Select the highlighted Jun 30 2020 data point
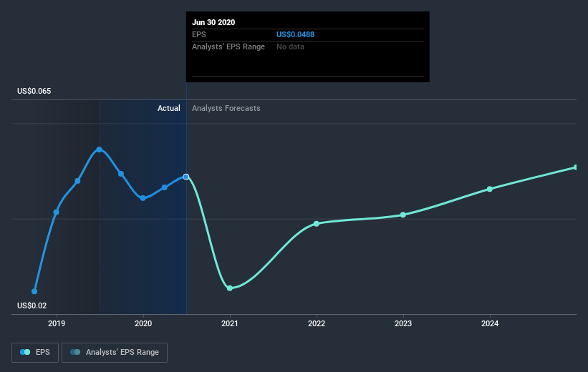588x372 pixels. 186,177
